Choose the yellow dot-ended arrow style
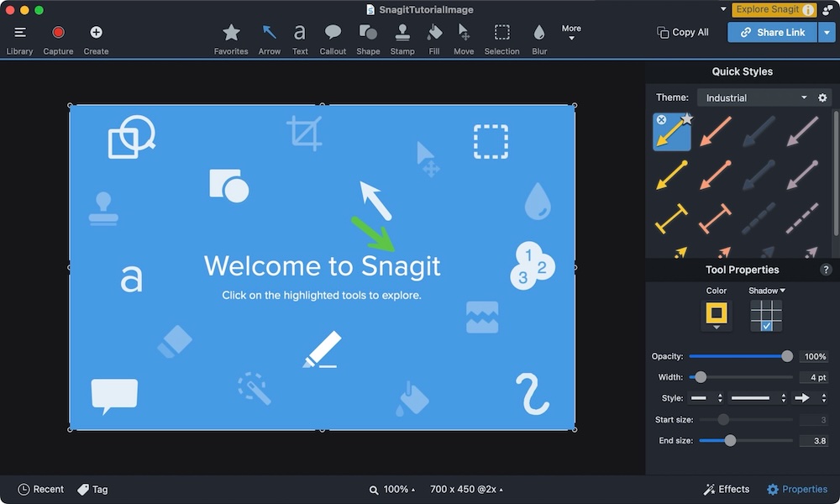 click(x=672, y=175)
